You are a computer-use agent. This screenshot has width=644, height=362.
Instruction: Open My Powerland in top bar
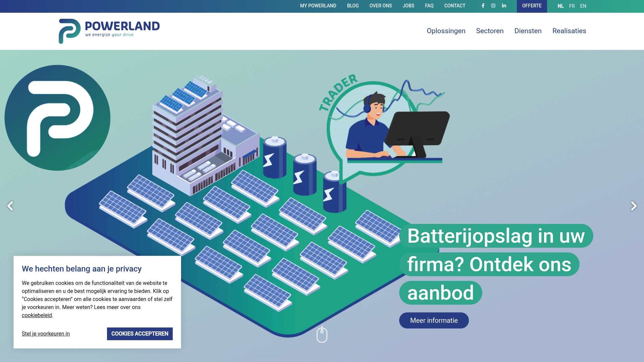click(x=318, y=6)
